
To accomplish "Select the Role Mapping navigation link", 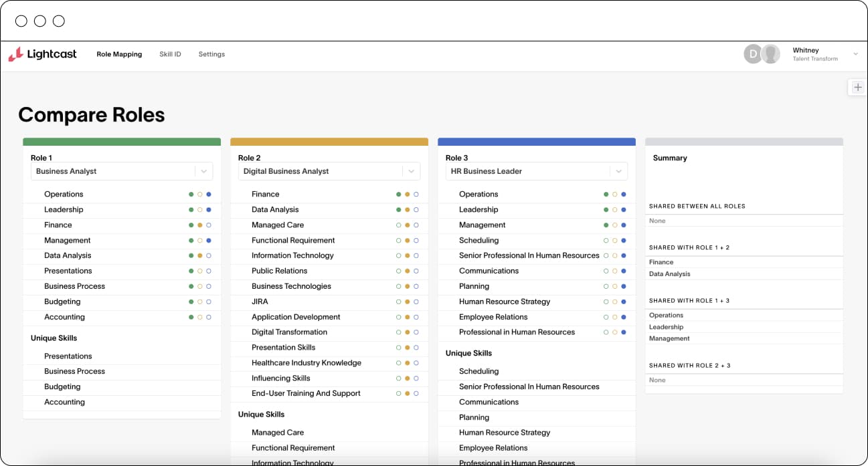I will 119,54.
